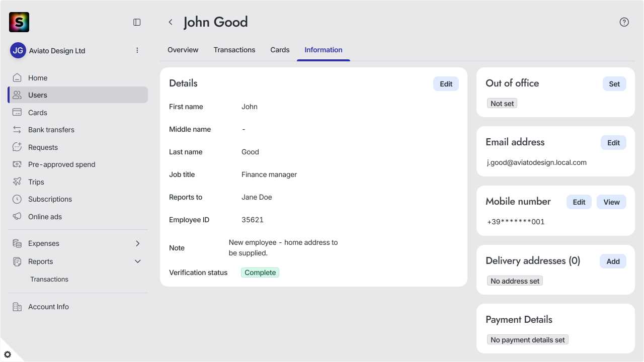Click the No address set badge
644x362 pixels.
pyautogui.click(x=515, y=281)
